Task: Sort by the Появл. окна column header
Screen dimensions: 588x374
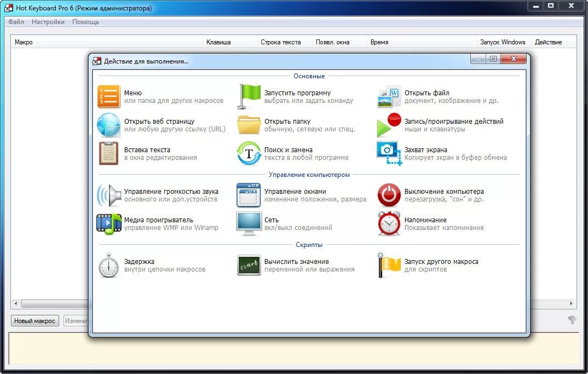Action: point(339,42)
